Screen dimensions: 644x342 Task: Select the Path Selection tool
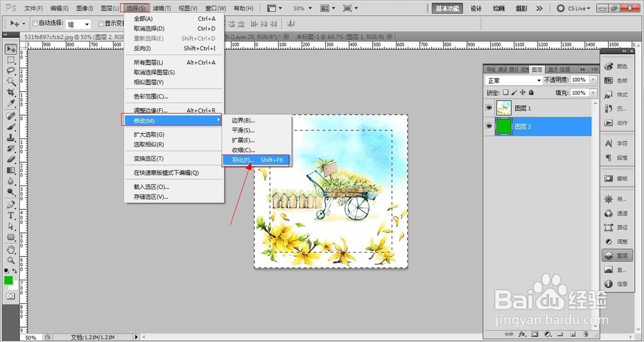[11, 226]
